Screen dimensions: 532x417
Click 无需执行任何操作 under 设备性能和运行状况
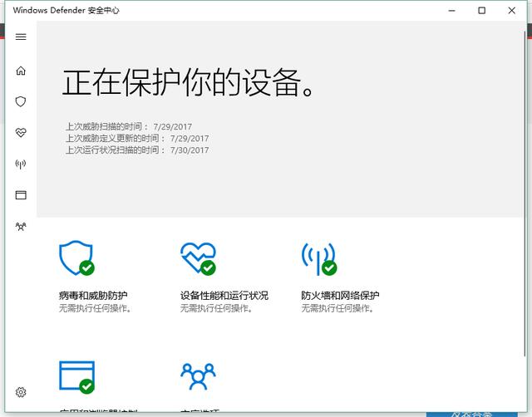pyautogui.click(x=216, y=308)
